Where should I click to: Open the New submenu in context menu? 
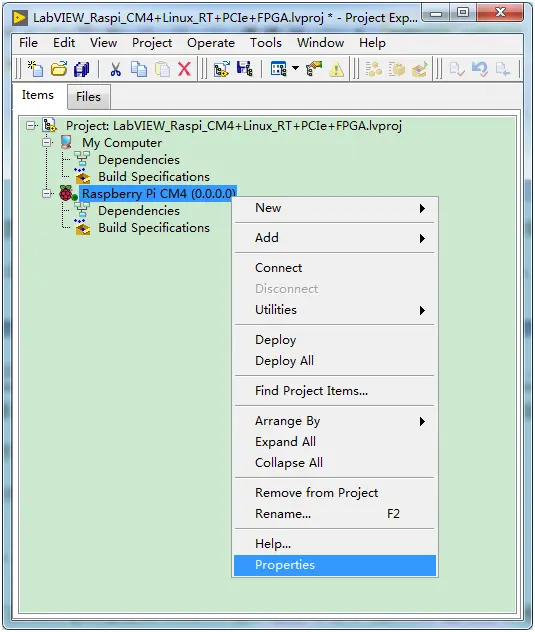pos(335,208)
